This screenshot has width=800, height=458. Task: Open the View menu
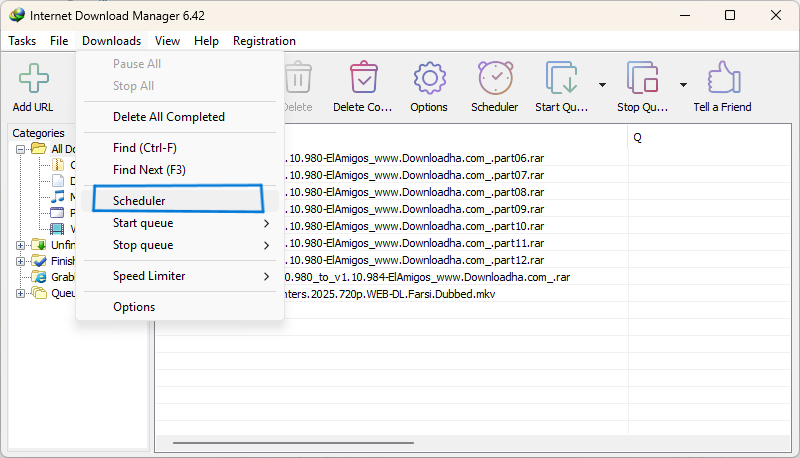(167, 41)
